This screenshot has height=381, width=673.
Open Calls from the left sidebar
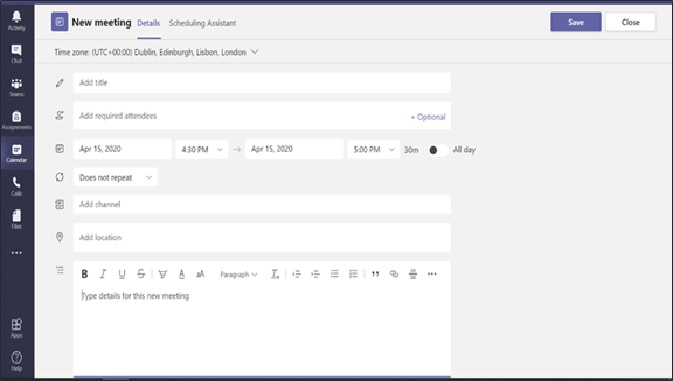pos(16,187)
